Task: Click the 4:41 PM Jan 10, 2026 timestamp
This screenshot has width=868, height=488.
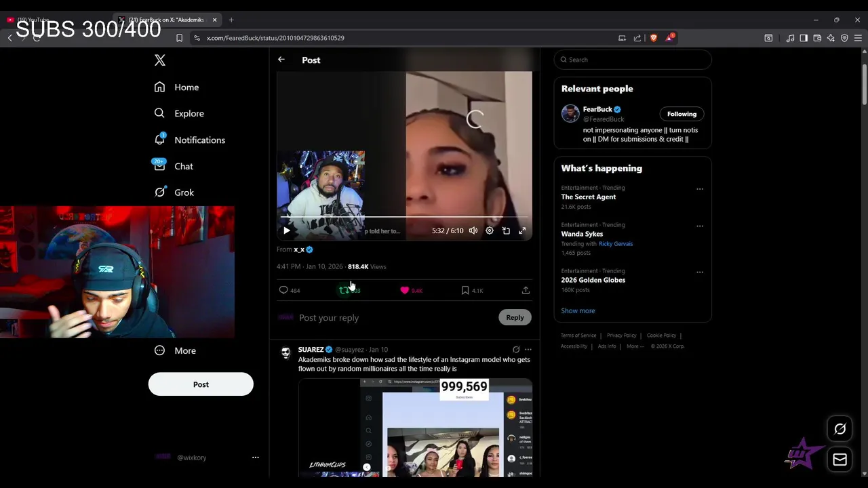Action: [309, 266]
